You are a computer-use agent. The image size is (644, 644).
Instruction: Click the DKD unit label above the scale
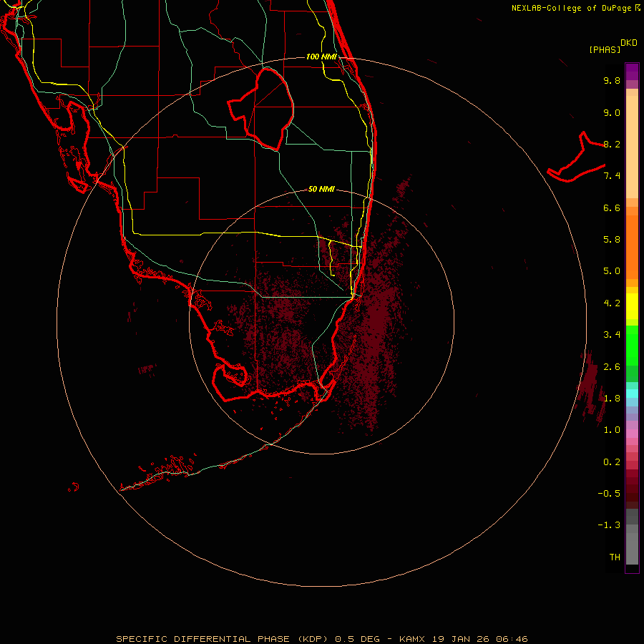[629, 43]
